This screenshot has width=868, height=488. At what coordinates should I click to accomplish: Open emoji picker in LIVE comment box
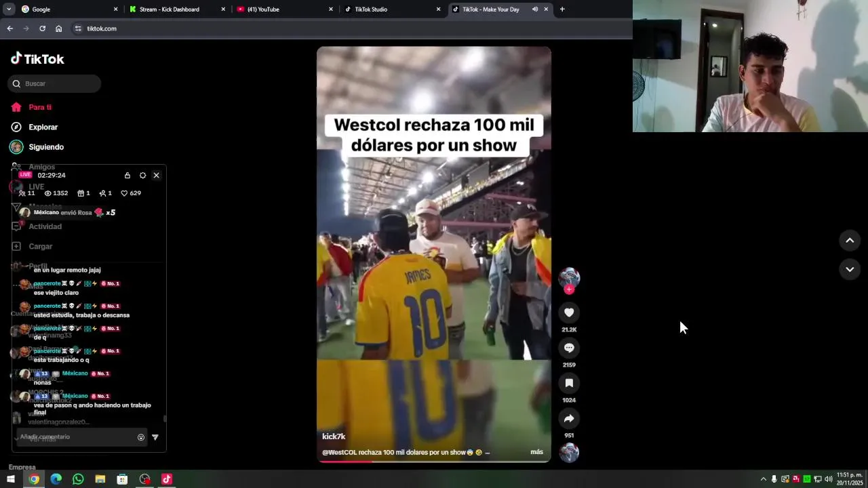141,437
